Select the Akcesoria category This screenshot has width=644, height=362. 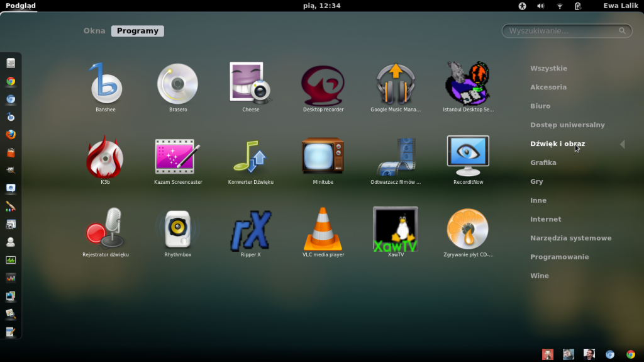click(548, 88)
